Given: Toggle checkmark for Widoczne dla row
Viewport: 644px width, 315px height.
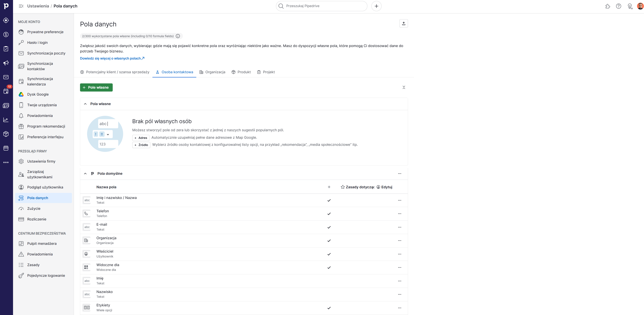Looking at the screenshot, I should coord(329,267).
